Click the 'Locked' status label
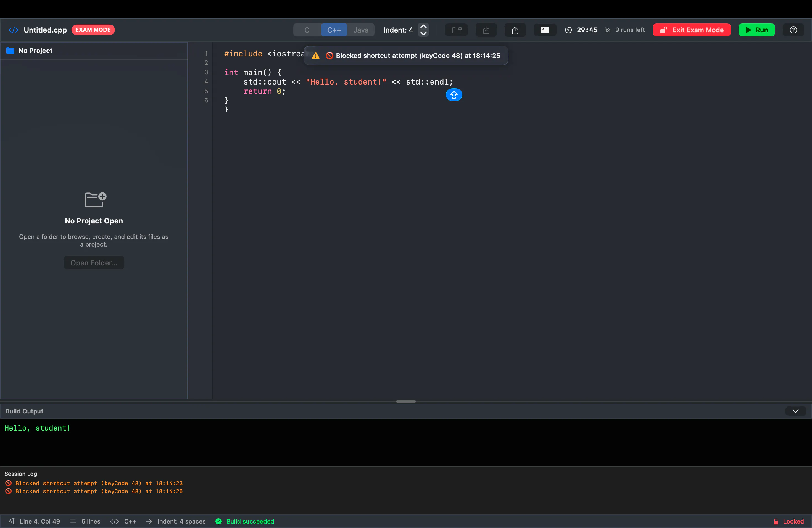Image resolution: width=812 pixels, height=528 pixels. 793,521
